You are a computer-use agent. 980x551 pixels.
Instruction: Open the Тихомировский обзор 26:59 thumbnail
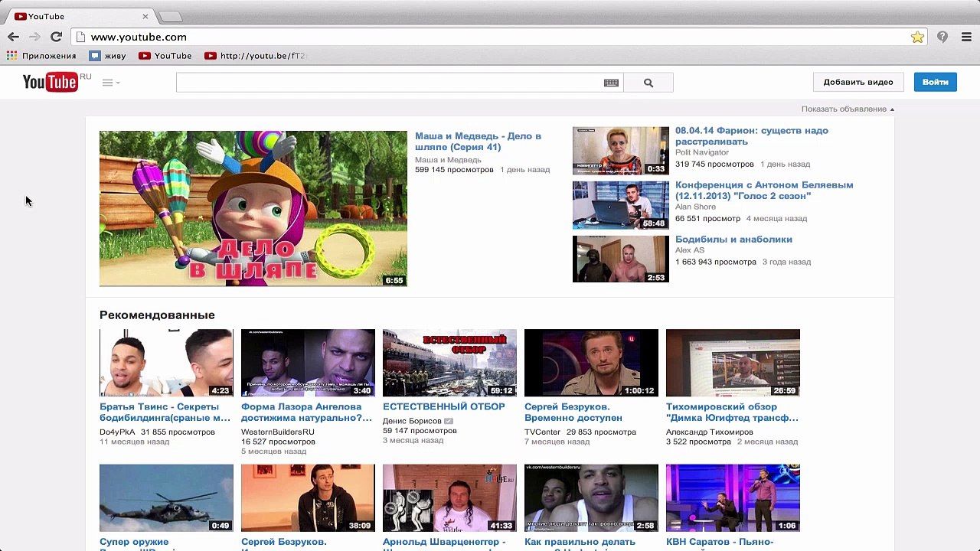(x=733, y=363)
